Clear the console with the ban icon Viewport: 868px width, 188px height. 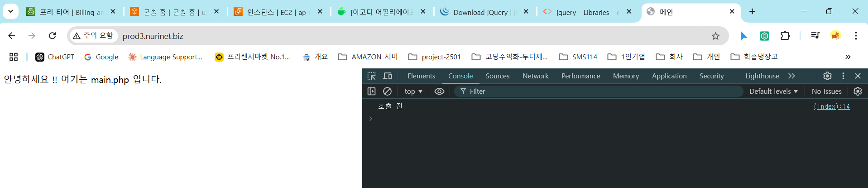click(387, 92)
